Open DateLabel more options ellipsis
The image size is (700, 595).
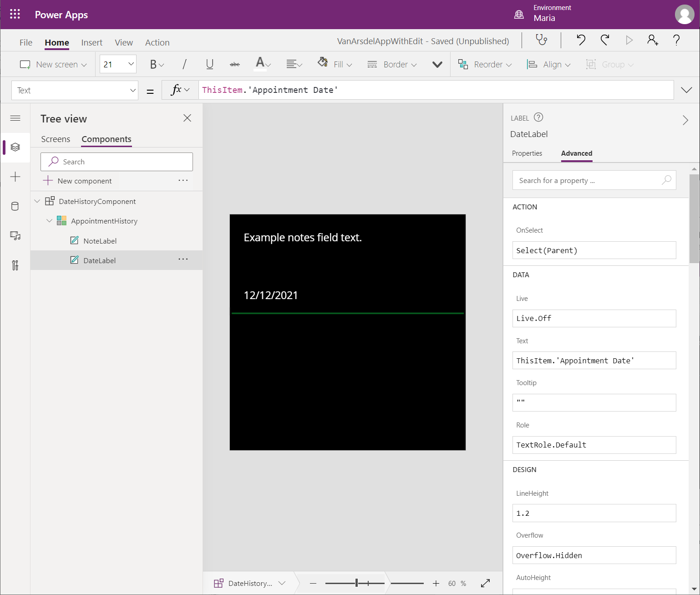(x=183, y=259)
